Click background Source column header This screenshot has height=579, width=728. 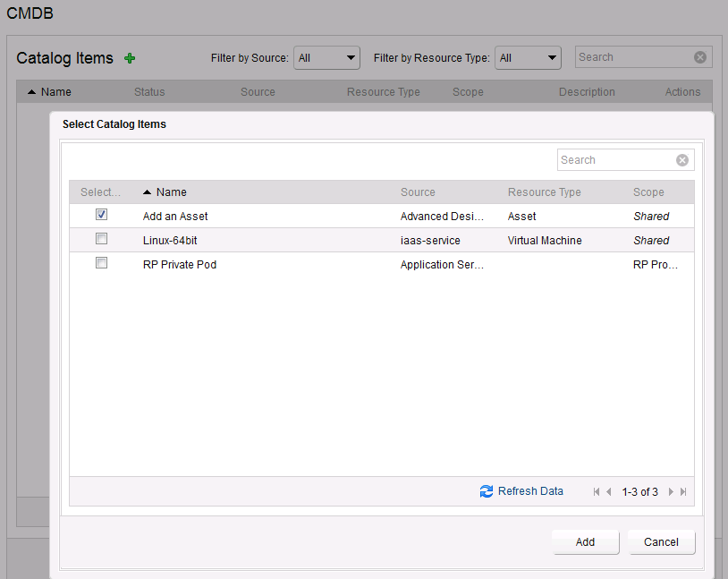click(x=258, y=92)
